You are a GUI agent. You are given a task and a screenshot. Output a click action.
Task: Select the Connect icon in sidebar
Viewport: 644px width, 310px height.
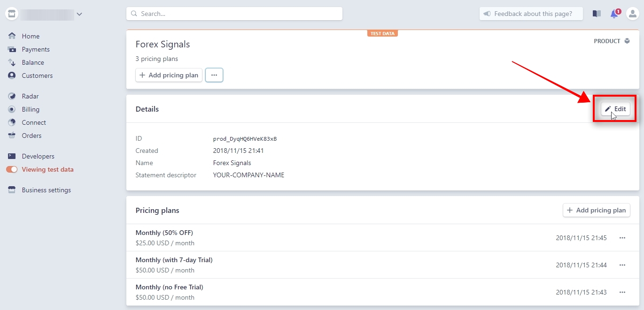[11, 122]
